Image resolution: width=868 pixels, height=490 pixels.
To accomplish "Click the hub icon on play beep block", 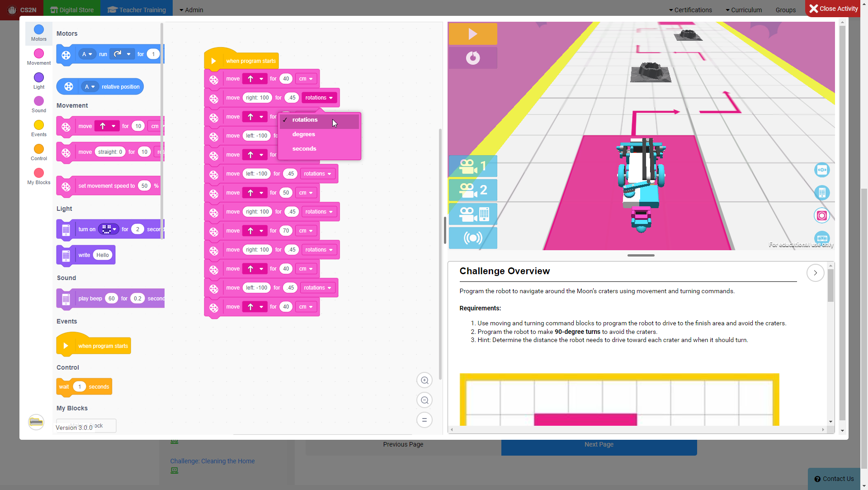I will pyautogui.click(x=66, y=299).
